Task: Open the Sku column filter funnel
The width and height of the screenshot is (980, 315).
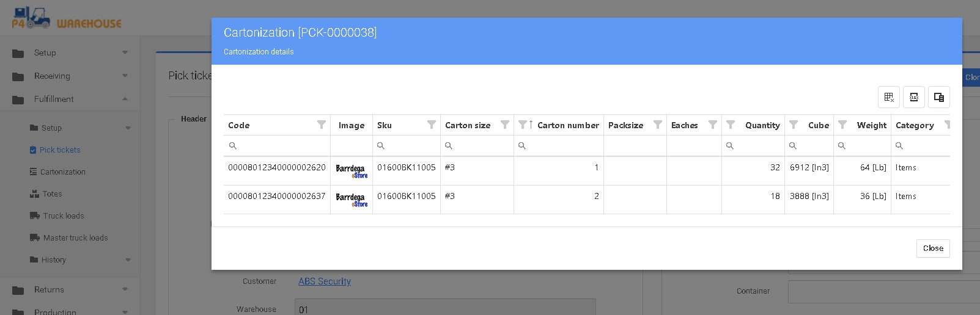Action: coord(432,125)
